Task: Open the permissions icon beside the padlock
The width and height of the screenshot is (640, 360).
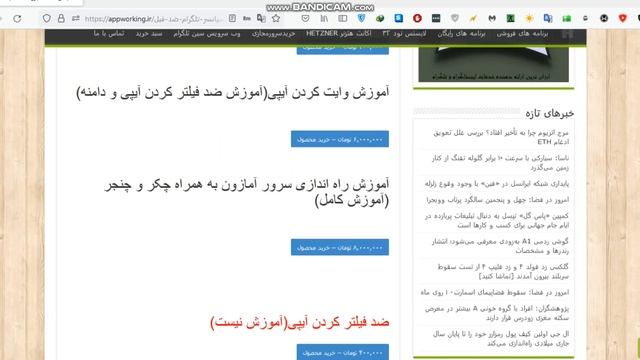Action: click(76, 18)
